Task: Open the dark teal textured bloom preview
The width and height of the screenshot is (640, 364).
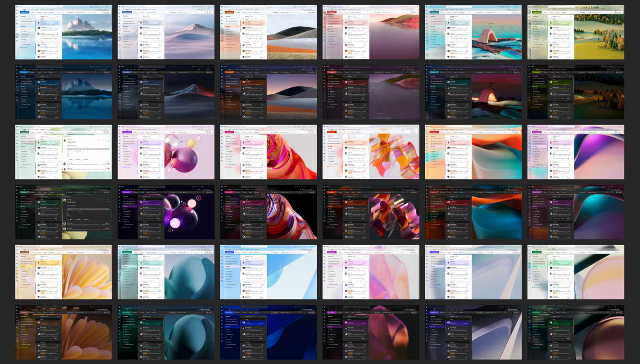Action: (166, 333)
